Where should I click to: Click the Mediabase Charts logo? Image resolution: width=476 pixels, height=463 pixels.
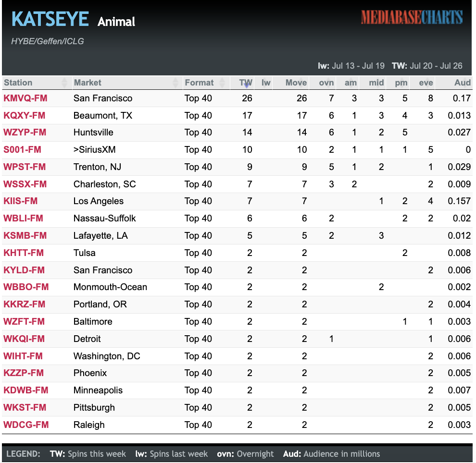click(x=412, y=17)
